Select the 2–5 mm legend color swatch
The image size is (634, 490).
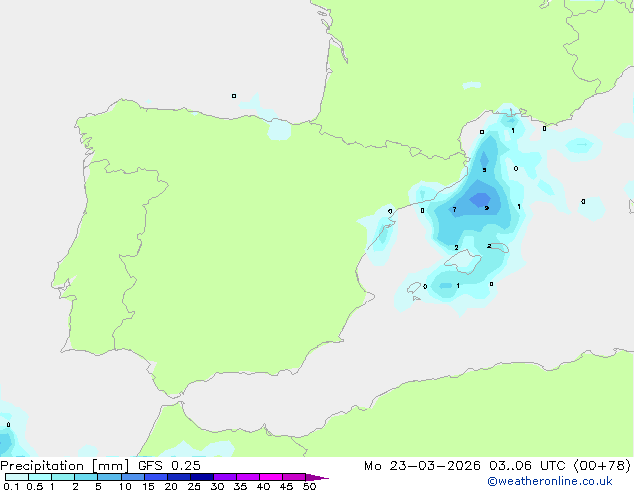point(86,477)
